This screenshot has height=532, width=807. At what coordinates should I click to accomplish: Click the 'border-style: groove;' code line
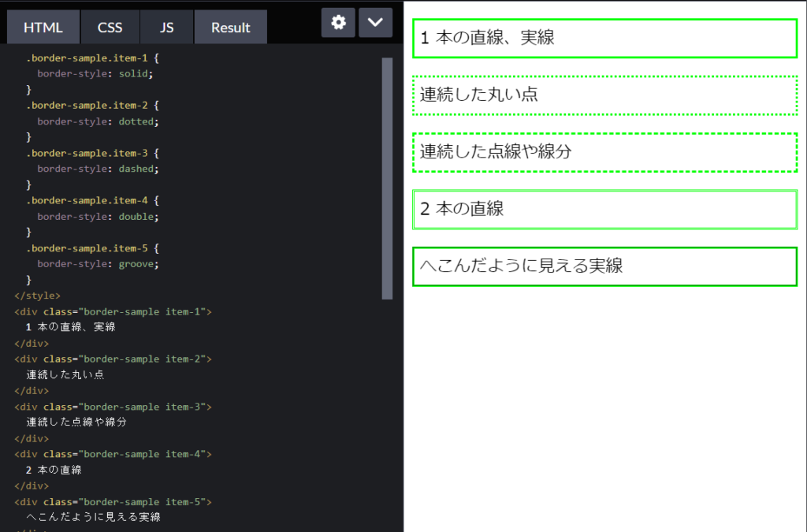[x=98, y=264]
